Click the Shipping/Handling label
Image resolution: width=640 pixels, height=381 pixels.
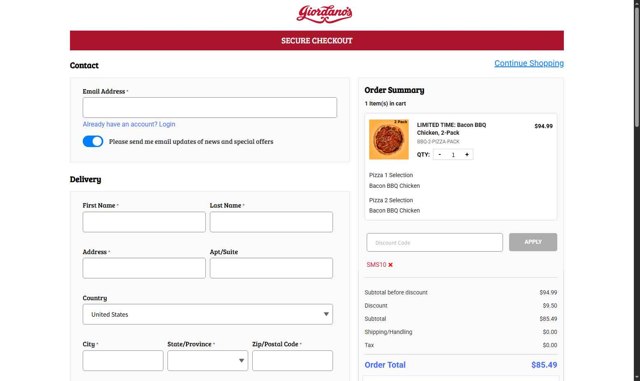click(x=388, y=332)
